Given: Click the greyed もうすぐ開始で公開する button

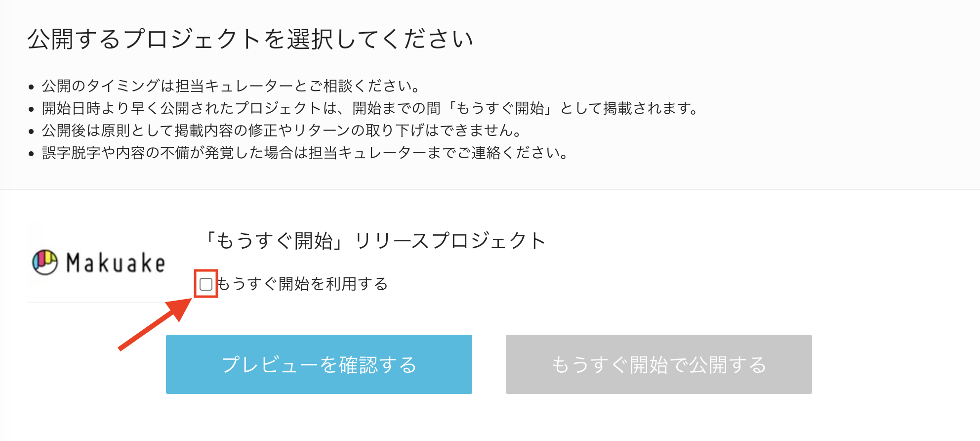Looking at the screenshot, I should tap(659, 364).
